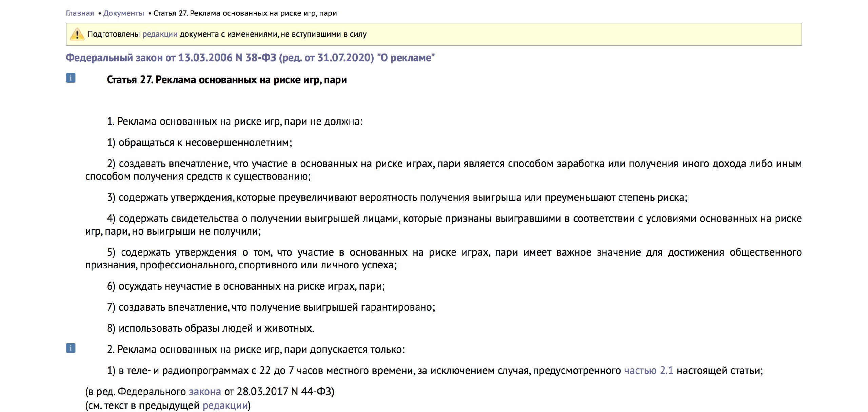Click the text '1) в теле- и радиопрограммах с 22 до 7'
The image size is (868, 412).
click(x=200, y=370)
